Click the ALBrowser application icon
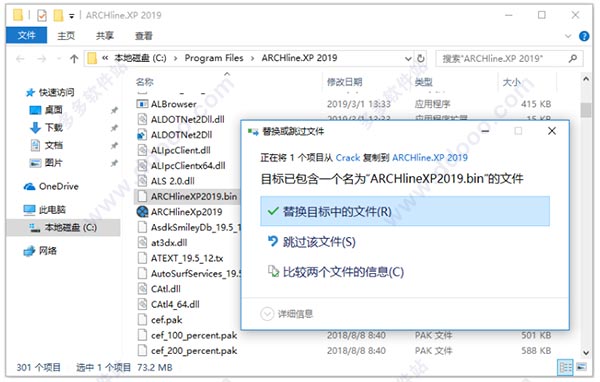 tap(142, 104)
